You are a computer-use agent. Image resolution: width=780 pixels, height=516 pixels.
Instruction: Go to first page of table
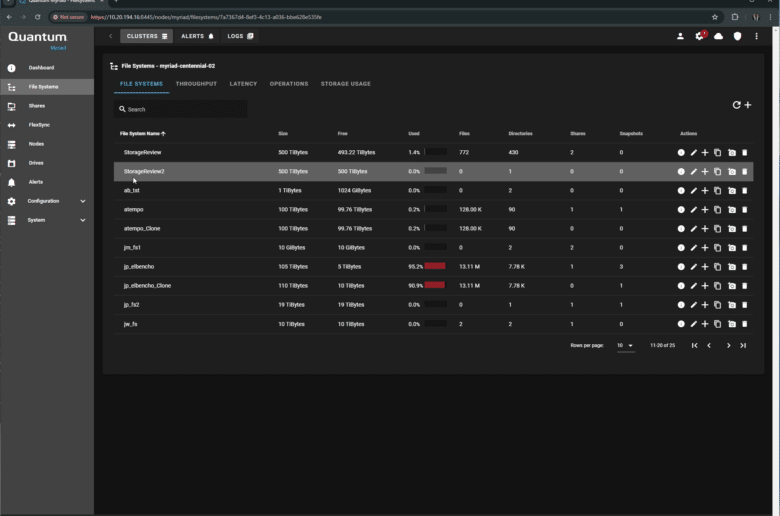(694, 345)
